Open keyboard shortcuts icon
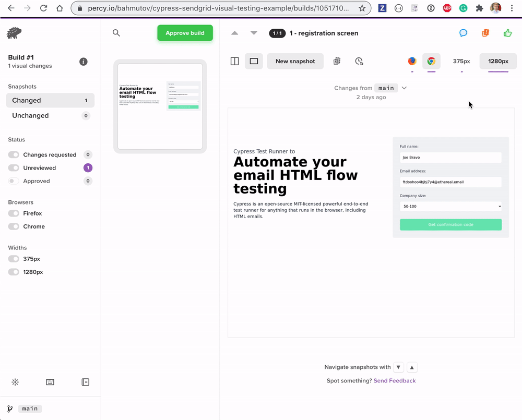522x420 pixels. (50, 382)
